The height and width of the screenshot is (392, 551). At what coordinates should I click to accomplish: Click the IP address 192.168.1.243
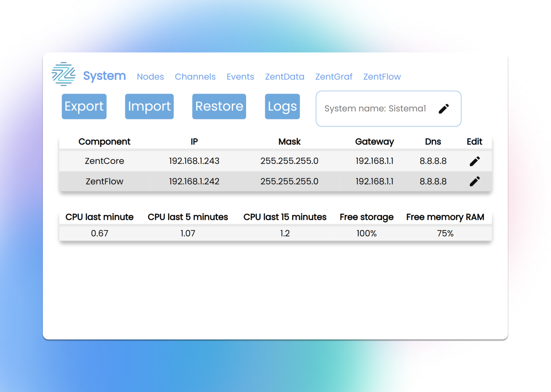(194, 161)
